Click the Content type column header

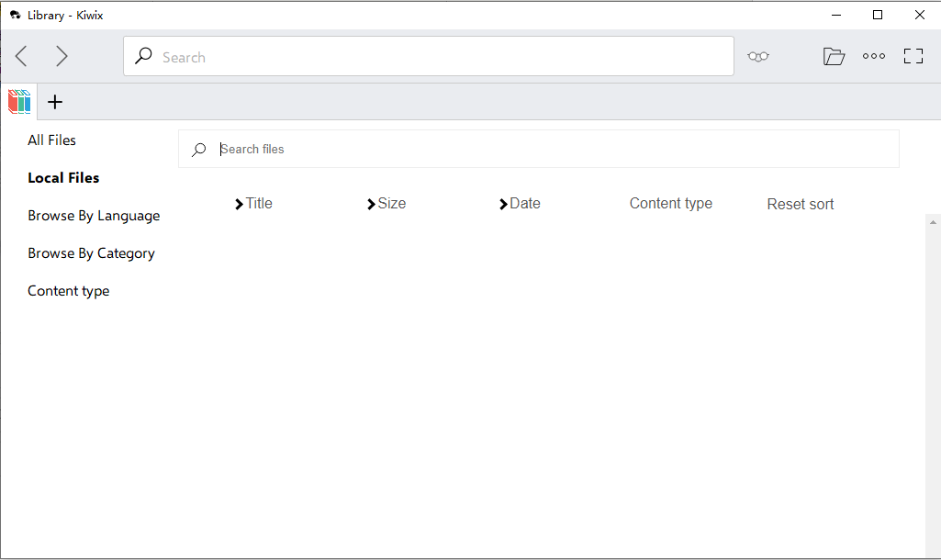click(670, 204)
